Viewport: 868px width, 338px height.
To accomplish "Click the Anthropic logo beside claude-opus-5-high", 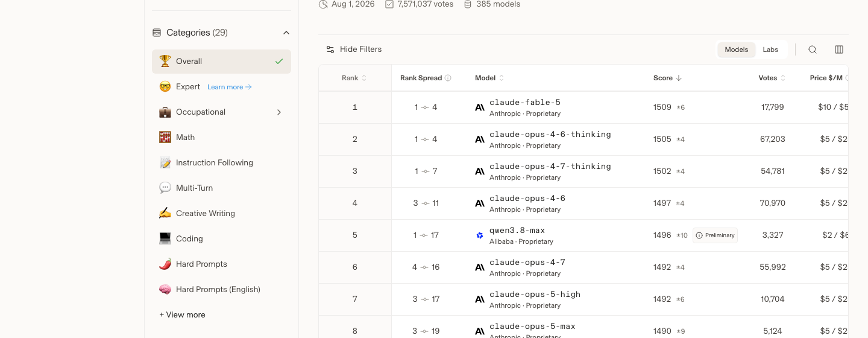I will (480, 299).
